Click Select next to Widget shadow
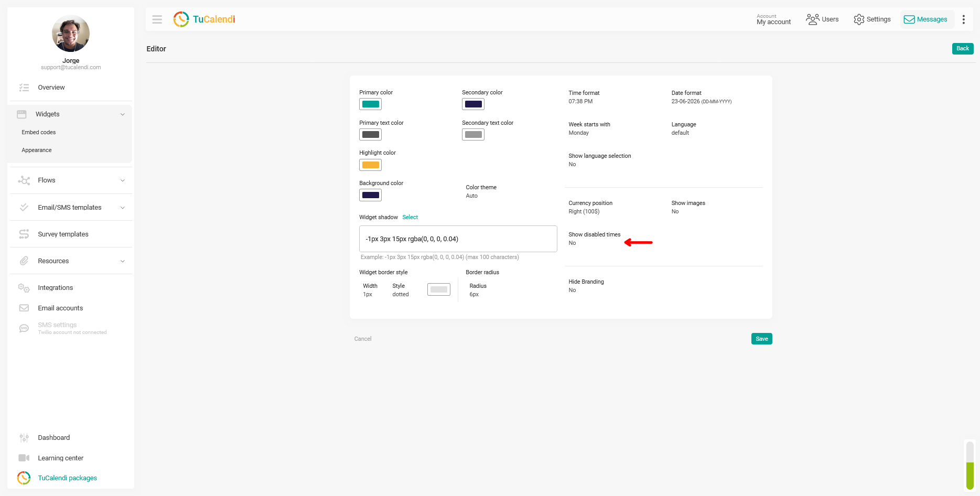Image resolution: width=980 pixels, height=496 pixels. point(410,217)
